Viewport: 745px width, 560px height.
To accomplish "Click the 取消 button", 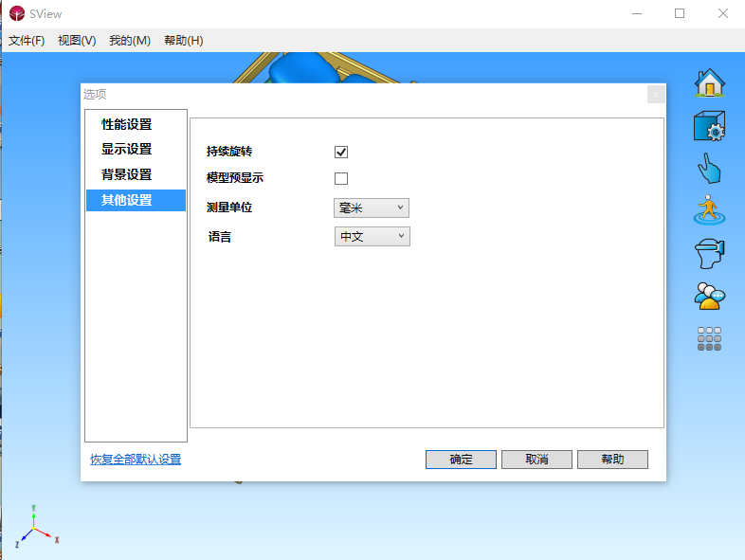I will pyautogui.click(x=536, y=460).
